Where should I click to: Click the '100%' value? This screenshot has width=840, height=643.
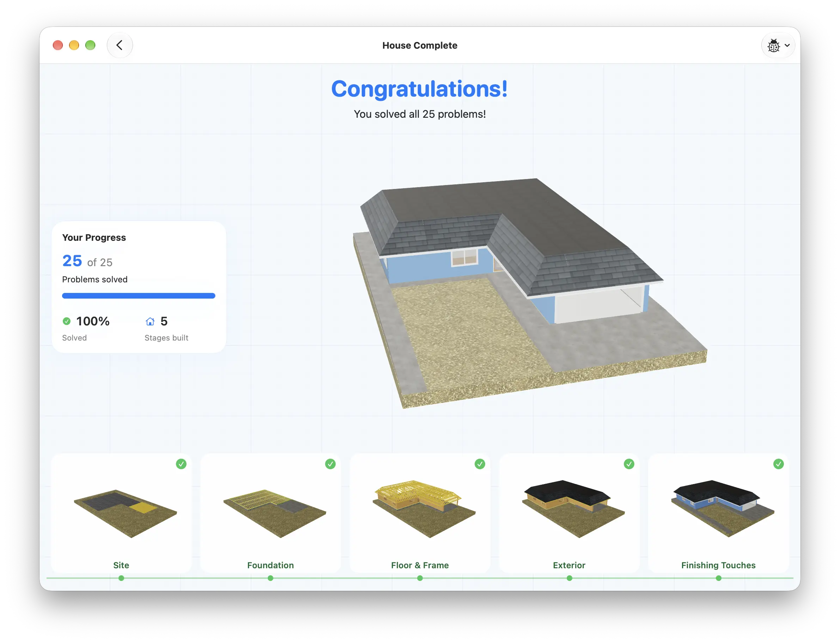93,321
